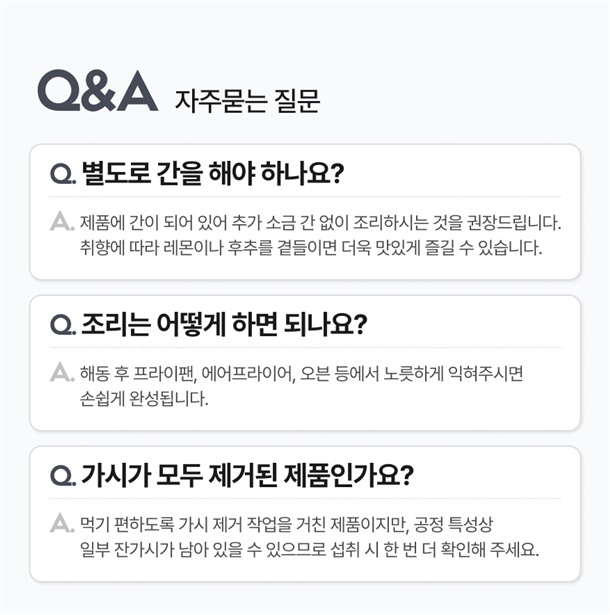
Task: Select the answer line starting with 제품에 간이 되어 있어
Action: pos(320,223)
